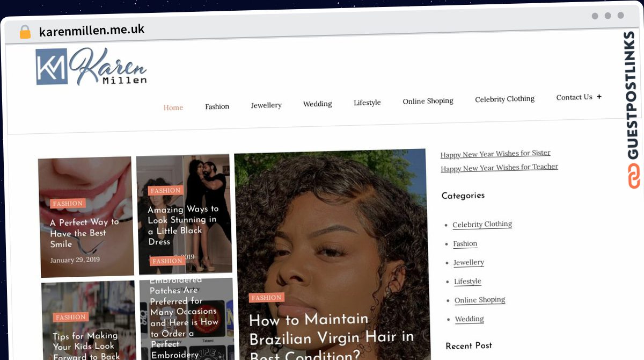Open article A Perfect Way to Have the Best Smile

(x=85, y=233)
